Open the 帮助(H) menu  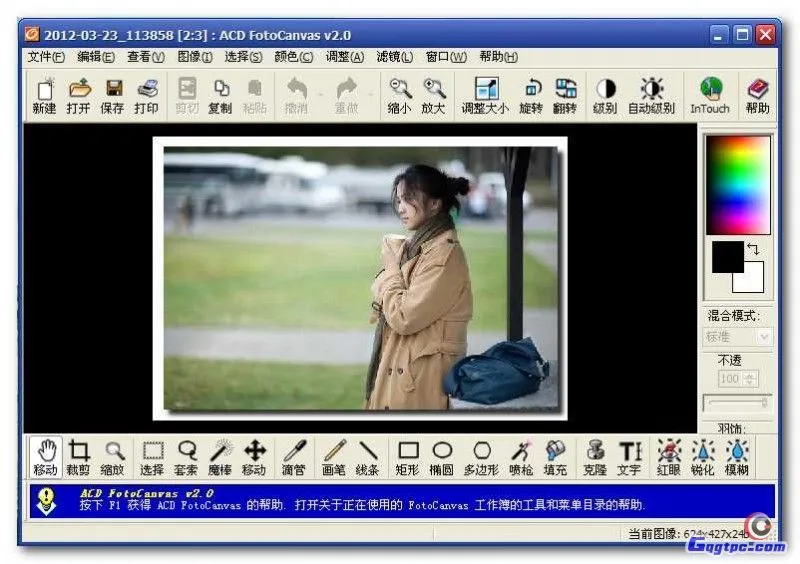pos(498,57)
